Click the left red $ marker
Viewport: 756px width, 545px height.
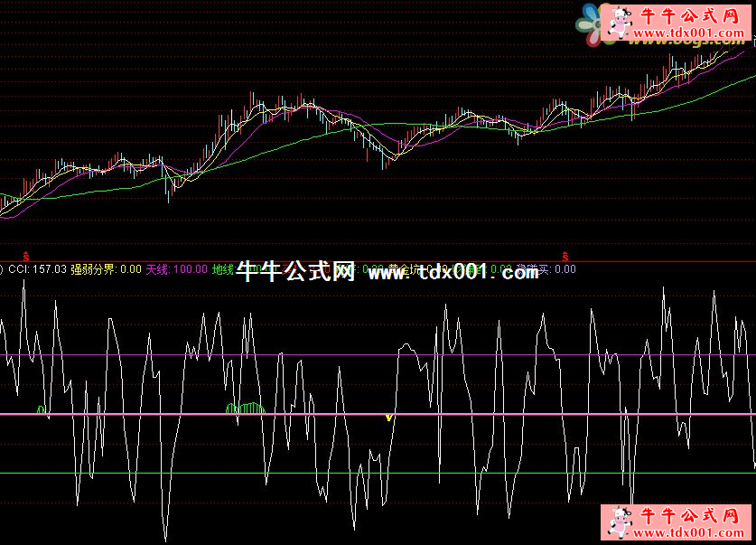point(25,257)
